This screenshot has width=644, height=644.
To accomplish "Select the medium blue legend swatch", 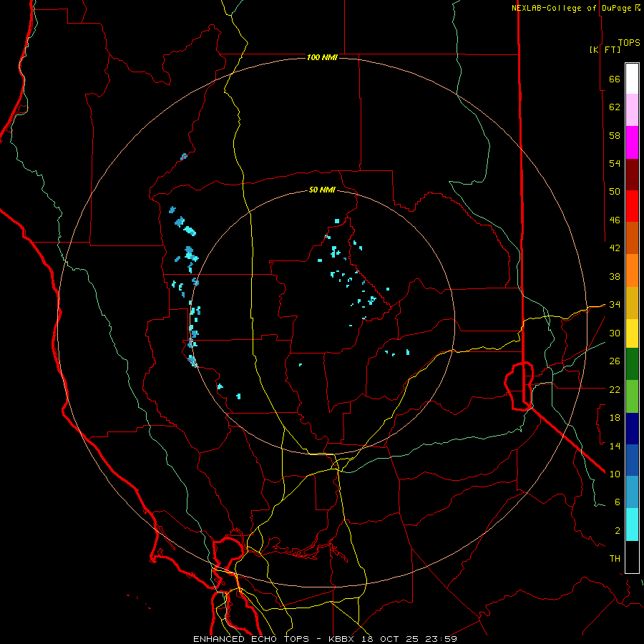I will click(x=632, y=460).
